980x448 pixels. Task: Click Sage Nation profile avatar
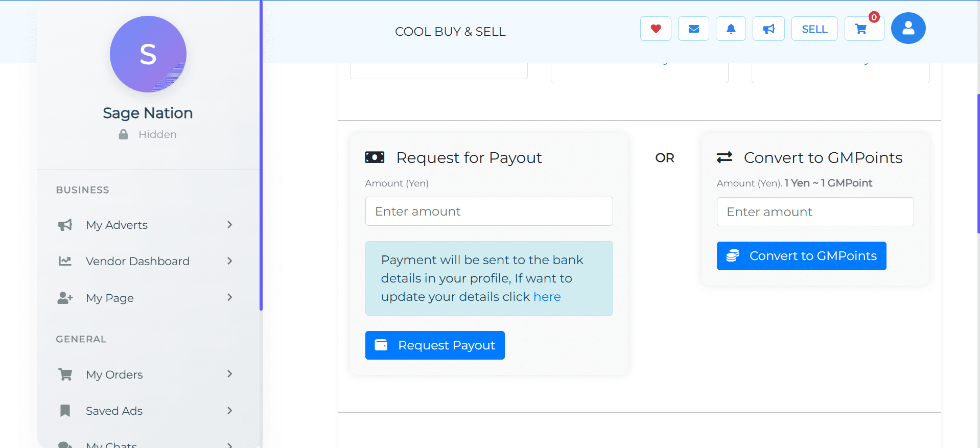click(x=148, y=54)
